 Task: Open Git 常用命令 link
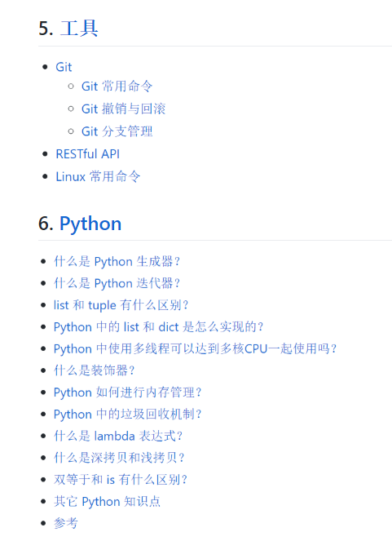pos(117,86)
